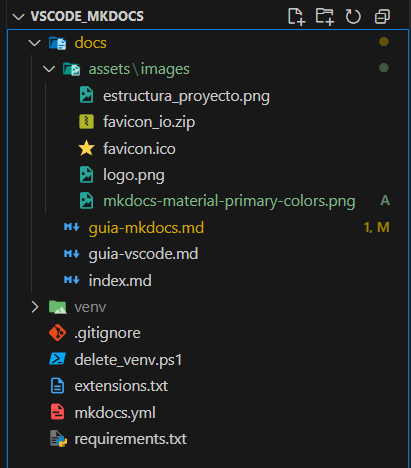Viewport: 411px width, 468px height.
Task: Click the New Folder icon
Action: tap(325, 16)
